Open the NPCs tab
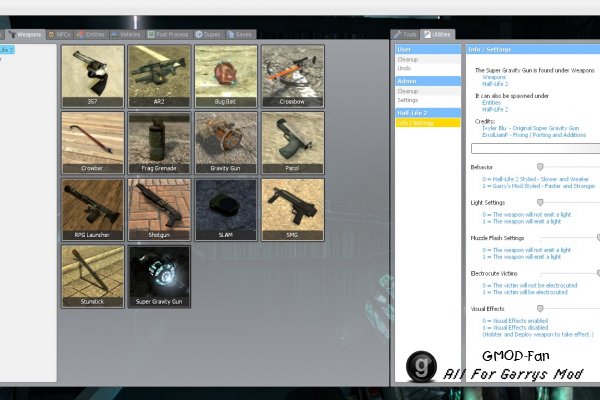This screenshot has width=600, height=400. pyautogui.click(x=59, y=34)
